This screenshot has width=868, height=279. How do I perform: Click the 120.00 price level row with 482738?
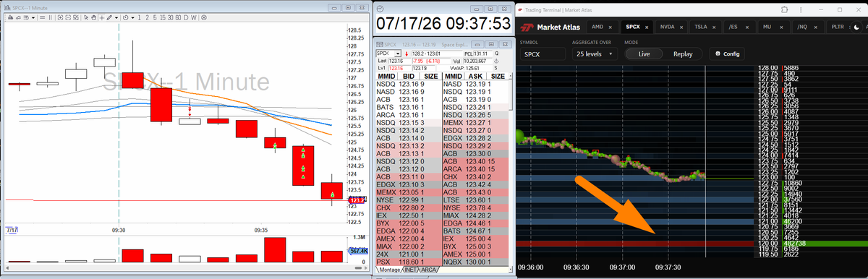(692, 244)
